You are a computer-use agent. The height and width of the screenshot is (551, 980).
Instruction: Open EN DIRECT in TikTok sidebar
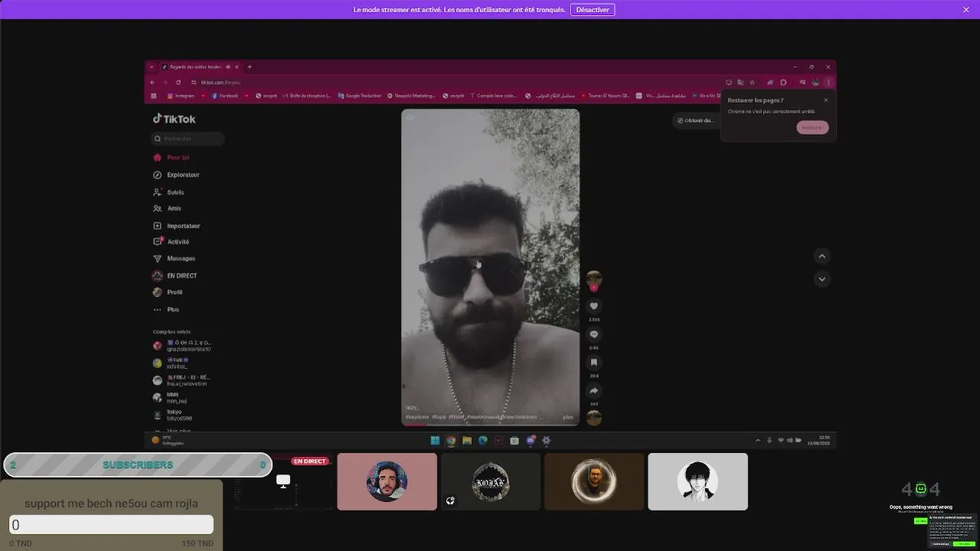click(175, 275)
